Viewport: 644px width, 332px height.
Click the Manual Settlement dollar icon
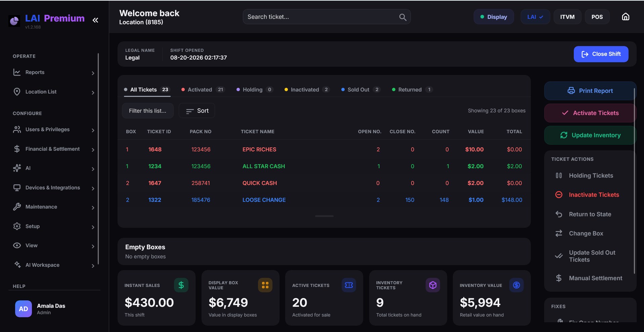[559, 278]
